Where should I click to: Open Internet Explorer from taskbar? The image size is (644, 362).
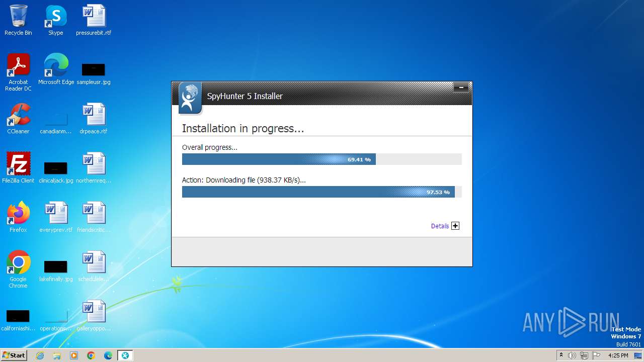point(40,355)
